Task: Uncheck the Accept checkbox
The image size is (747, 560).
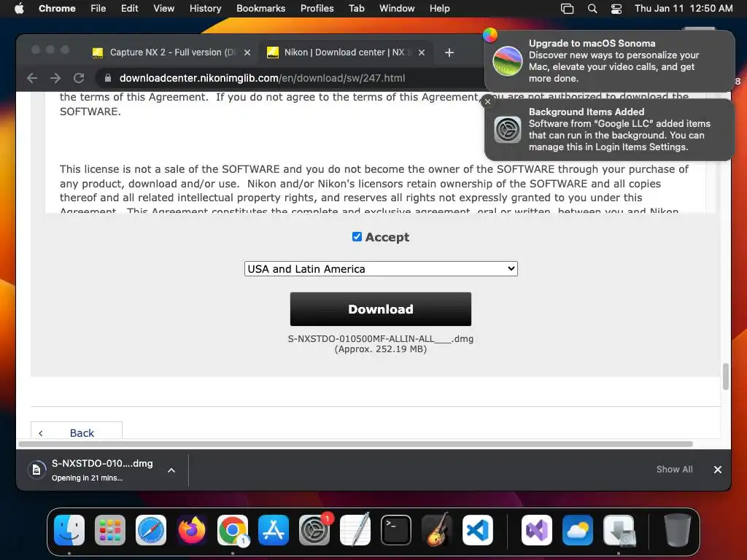Action: click(357, 237)
